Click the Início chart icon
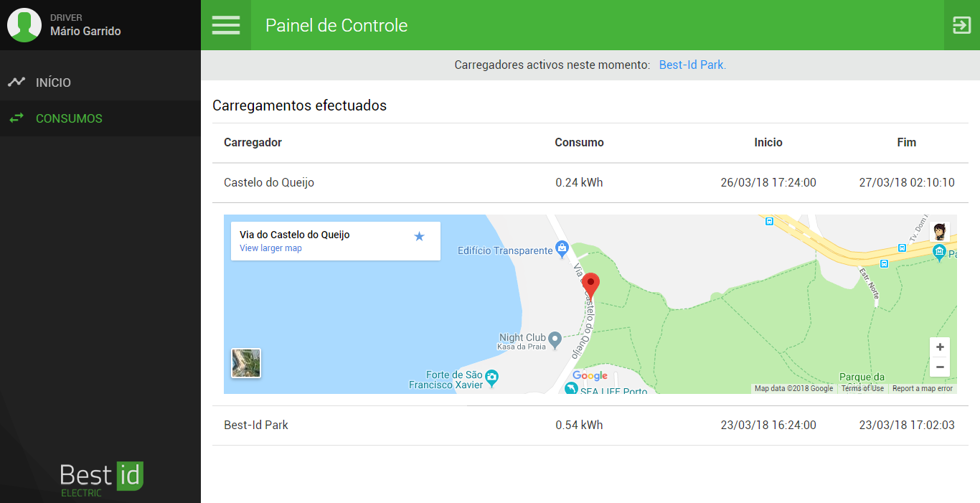This screenshot has width=980, height=503. tap(17, 82)
